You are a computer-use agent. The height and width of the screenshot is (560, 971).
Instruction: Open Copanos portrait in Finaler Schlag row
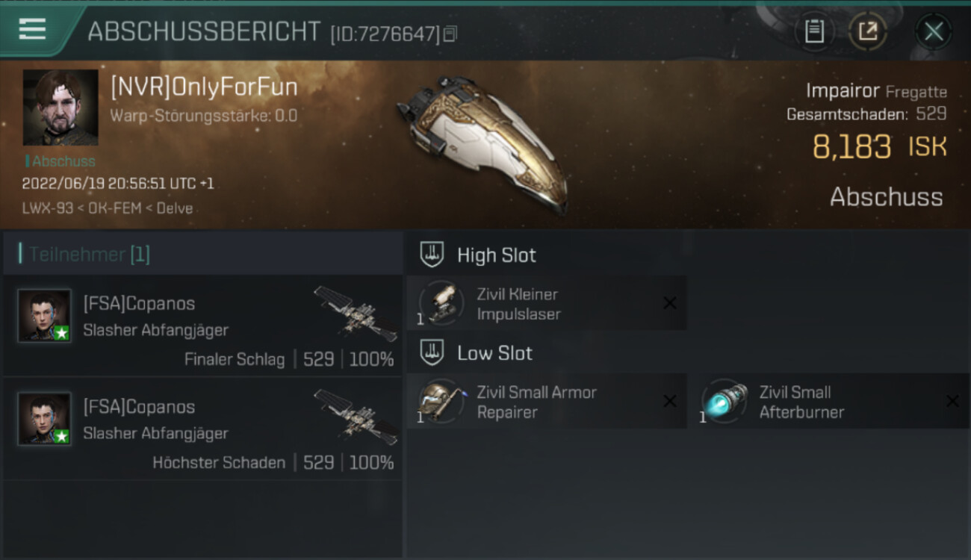(x=45, y=316)
